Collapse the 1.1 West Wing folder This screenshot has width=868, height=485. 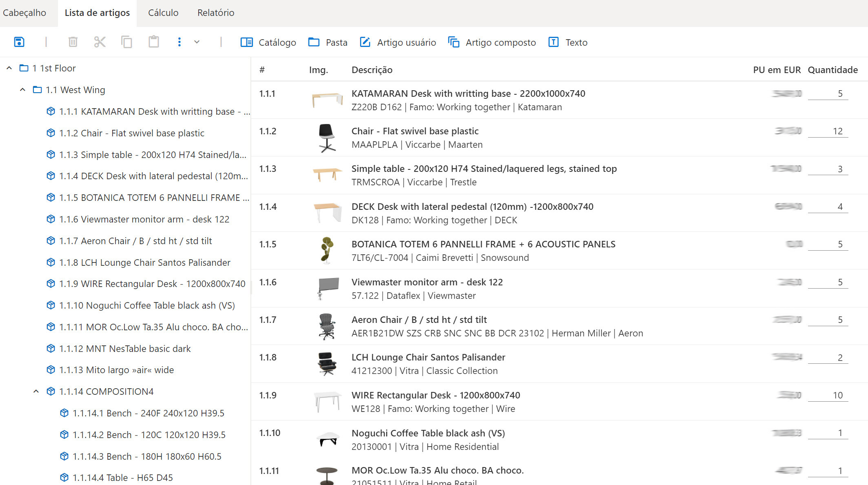pyautogui.click(x=22, y=90)
